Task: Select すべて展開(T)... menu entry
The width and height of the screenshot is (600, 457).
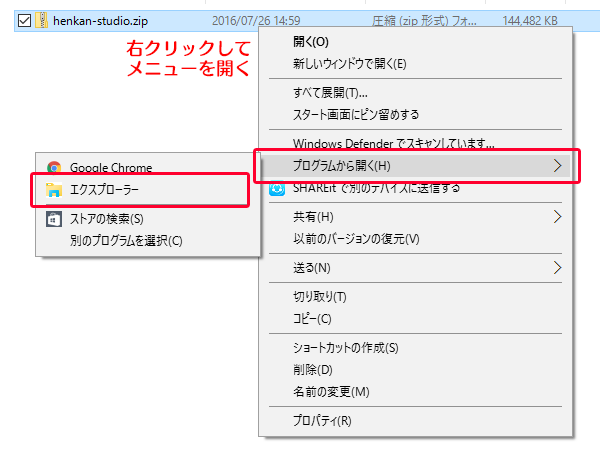Action: tap(325, 92)
